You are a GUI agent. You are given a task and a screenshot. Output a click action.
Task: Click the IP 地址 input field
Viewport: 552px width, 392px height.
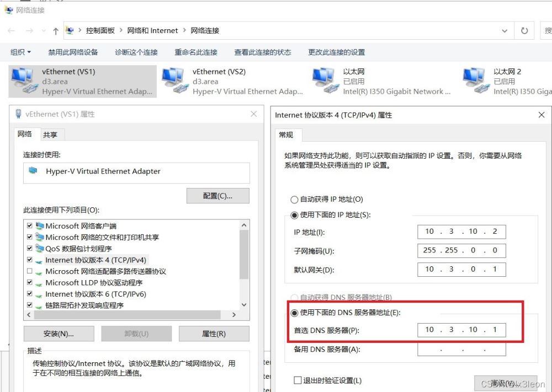[461, 232]
